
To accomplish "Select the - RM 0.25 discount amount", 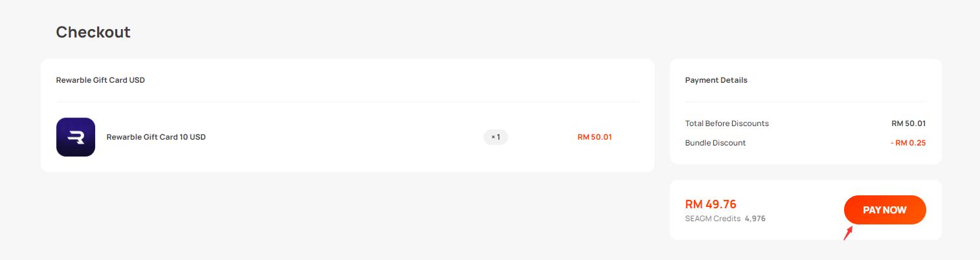I will coord(908,142).
